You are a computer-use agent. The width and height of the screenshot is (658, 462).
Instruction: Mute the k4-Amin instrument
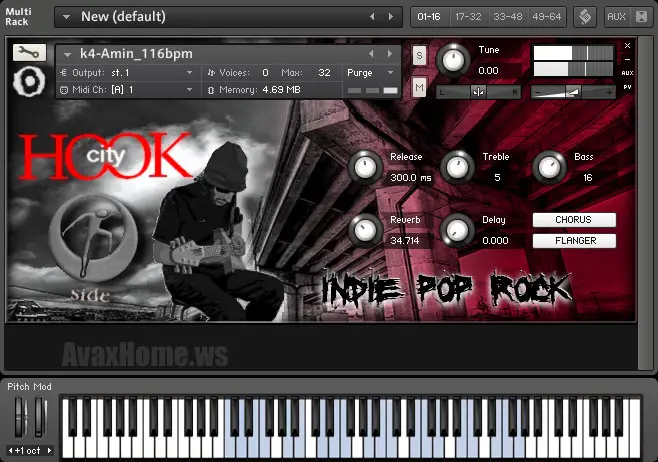[419, 87]
